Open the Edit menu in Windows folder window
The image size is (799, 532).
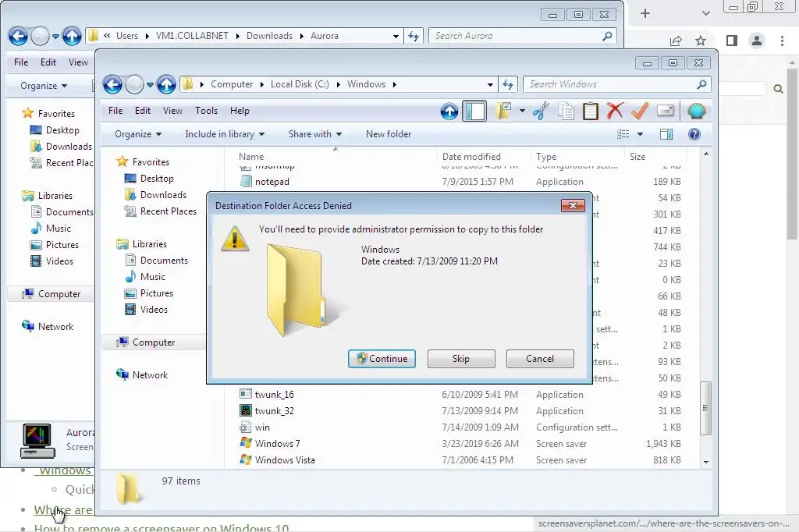143,111
